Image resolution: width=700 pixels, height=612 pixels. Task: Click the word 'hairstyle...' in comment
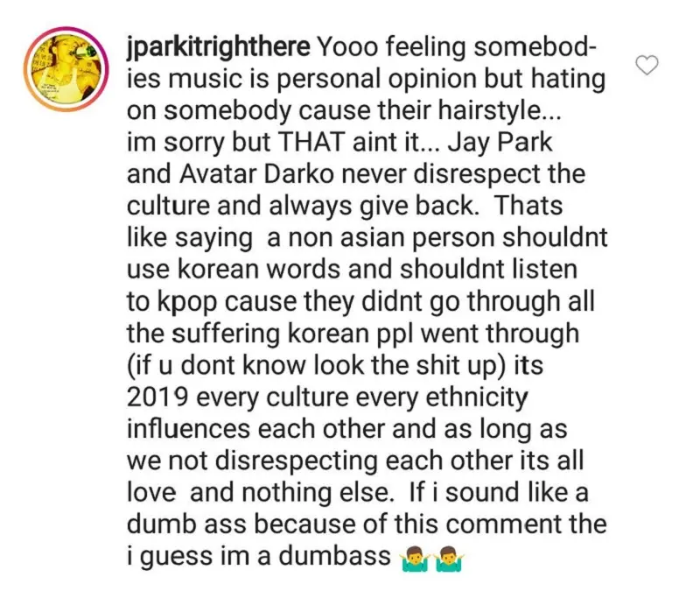click(499, 111)
